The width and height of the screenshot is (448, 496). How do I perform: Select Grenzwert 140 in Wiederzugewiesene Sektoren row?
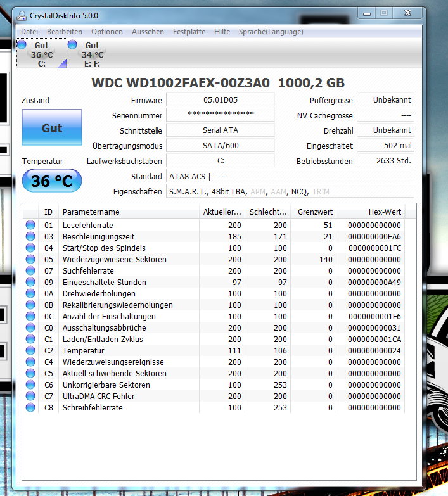point(326,259)
